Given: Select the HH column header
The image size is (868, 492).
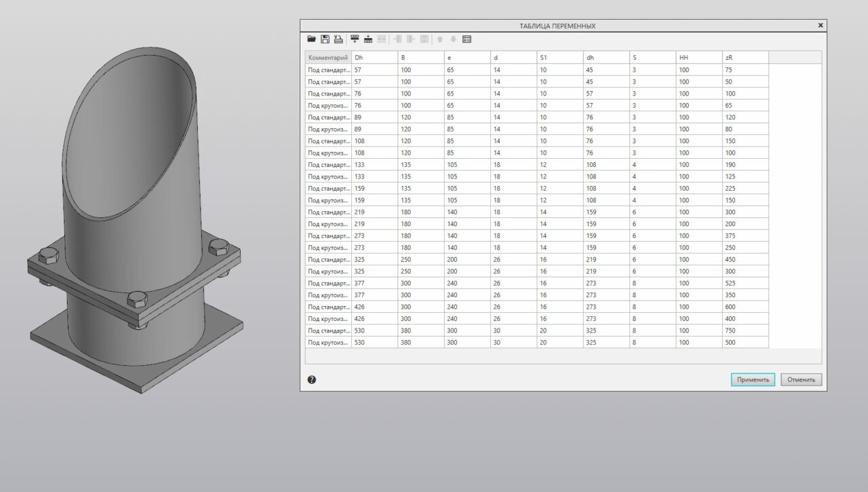Looking at the screenshot, I should [699, 58].
